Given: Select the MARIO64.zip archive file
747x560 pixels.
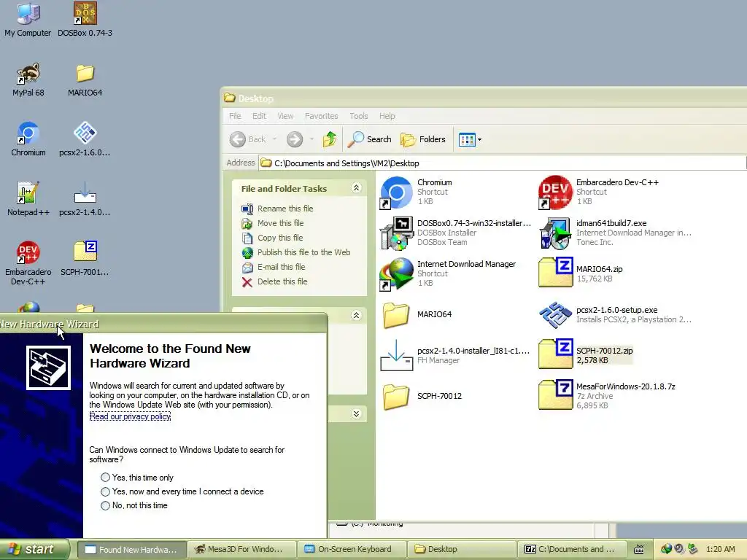Looking at the screenshot, I should [581, 274].
